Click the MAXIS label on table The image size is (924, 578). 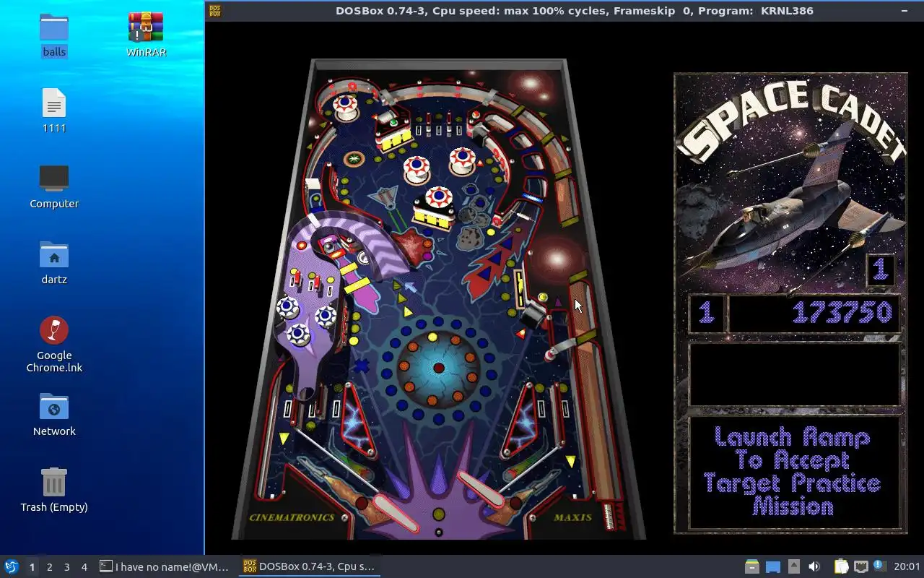pos(573,517)
